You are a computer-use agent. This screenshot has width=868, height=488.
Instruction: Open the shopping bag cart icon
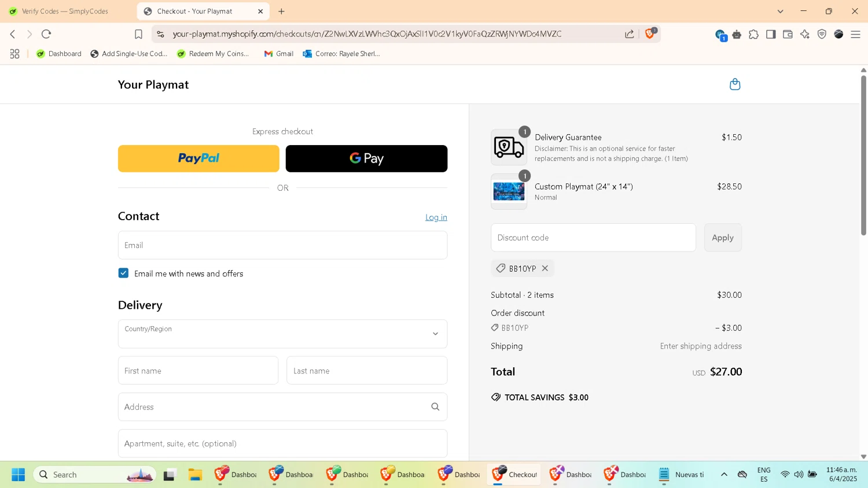[x=735, y=84]
